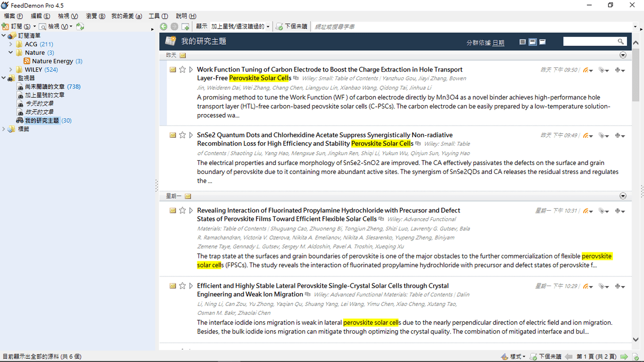Expand the ACG folder
The height and width of the screenshot is (362, 644).
pos(11,44)
